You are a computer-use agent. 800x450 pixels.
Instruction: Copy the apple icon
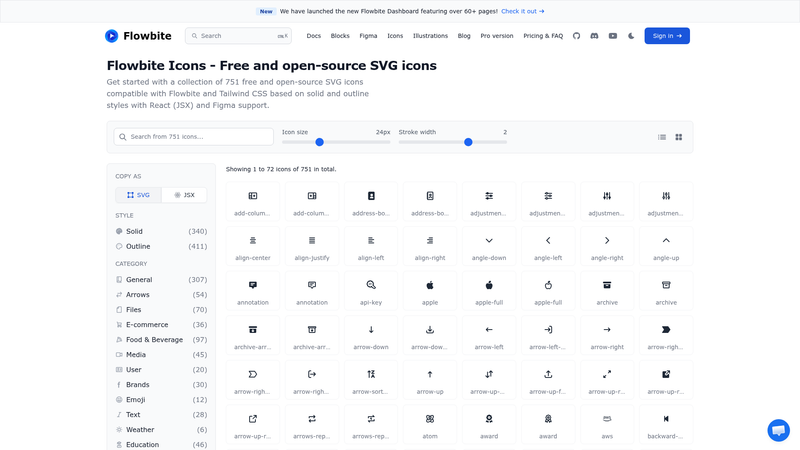[x=430, y=290]
